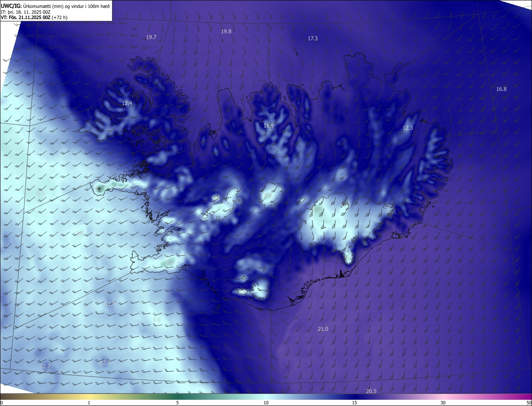Screen dimensions: 532x406
Task: Click the colorbar tick label '1'
Action: pos(89,403)
